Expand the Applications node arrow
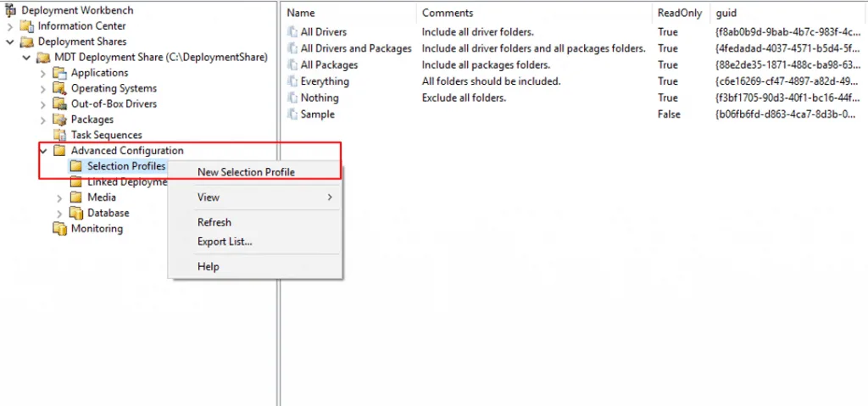The image size is (868, 406). 42,73
